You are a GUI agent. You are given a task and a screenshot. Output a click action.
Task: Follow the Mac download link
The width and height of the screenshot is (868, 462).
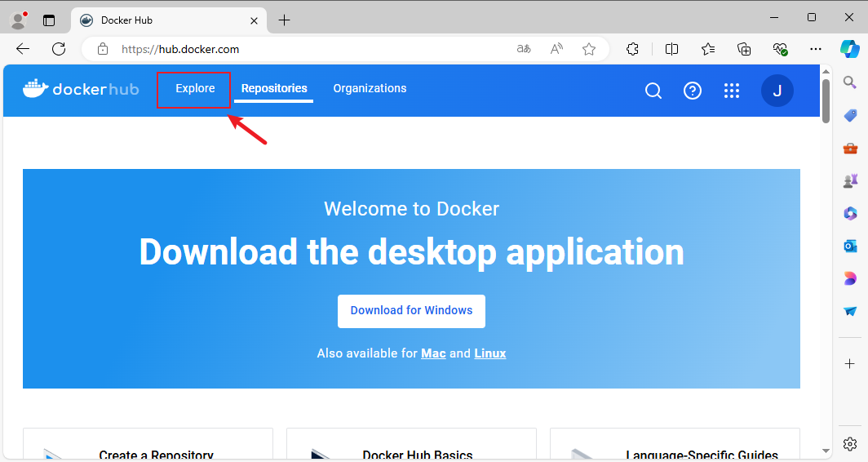[433, 353]
